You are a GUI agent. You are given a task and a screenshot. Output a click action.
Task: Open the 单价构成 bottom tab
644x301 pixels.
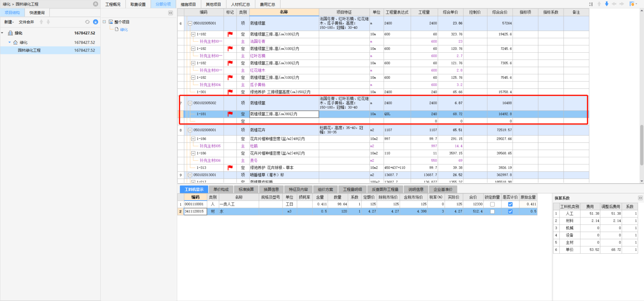point(221,189)
